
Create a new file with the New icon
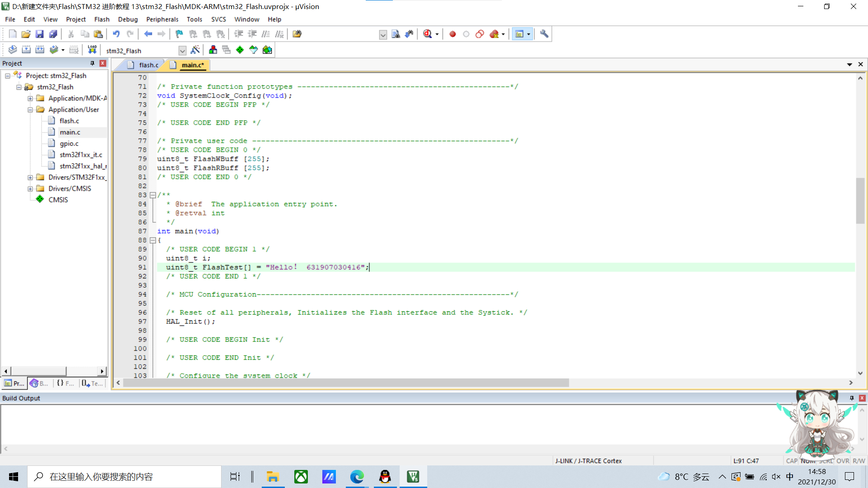(x=12, y=34)
